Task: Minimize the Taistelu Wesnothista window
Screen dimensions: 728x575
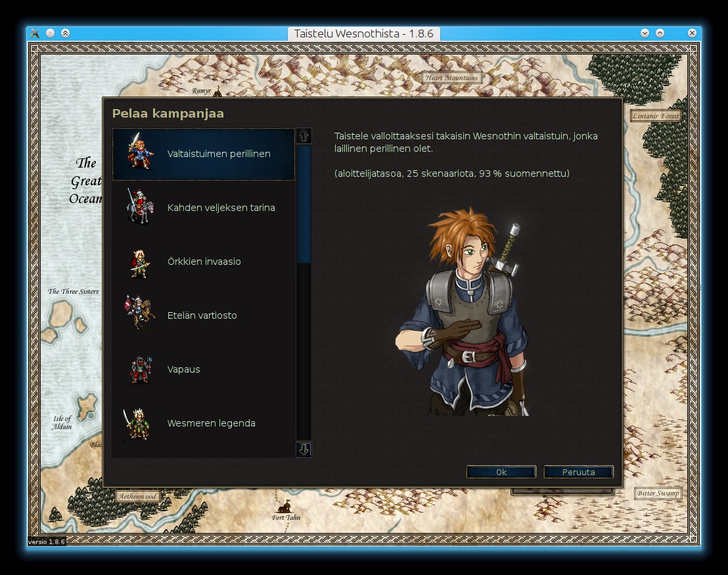Action: click(645, 33)
